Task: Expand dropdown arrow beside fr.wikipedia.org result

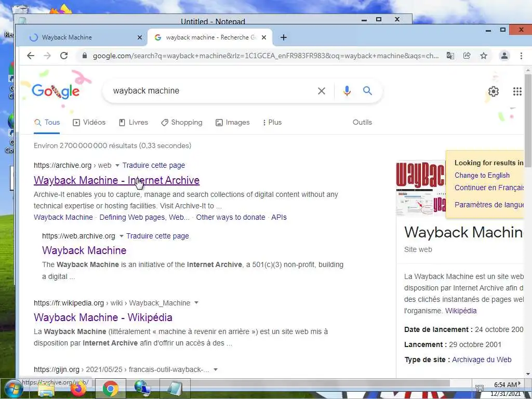Action: click(x=196, y=303)
